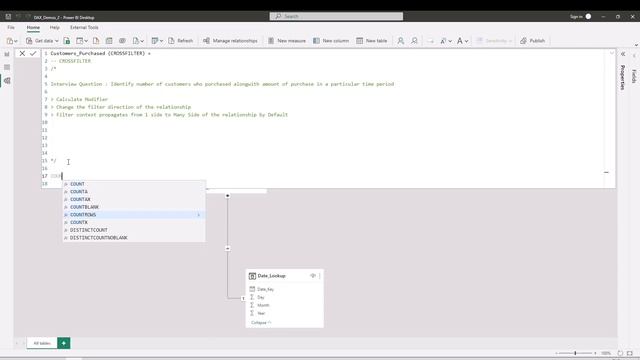Screen dimensions: 640x360
Task: Commit the formula with the checkmark
Action: 33,53
